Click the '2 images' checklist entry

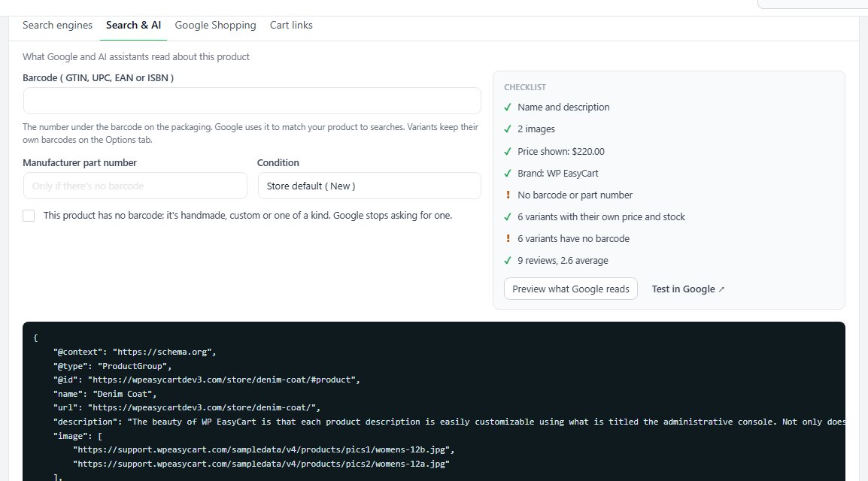[x=536, y=129]
